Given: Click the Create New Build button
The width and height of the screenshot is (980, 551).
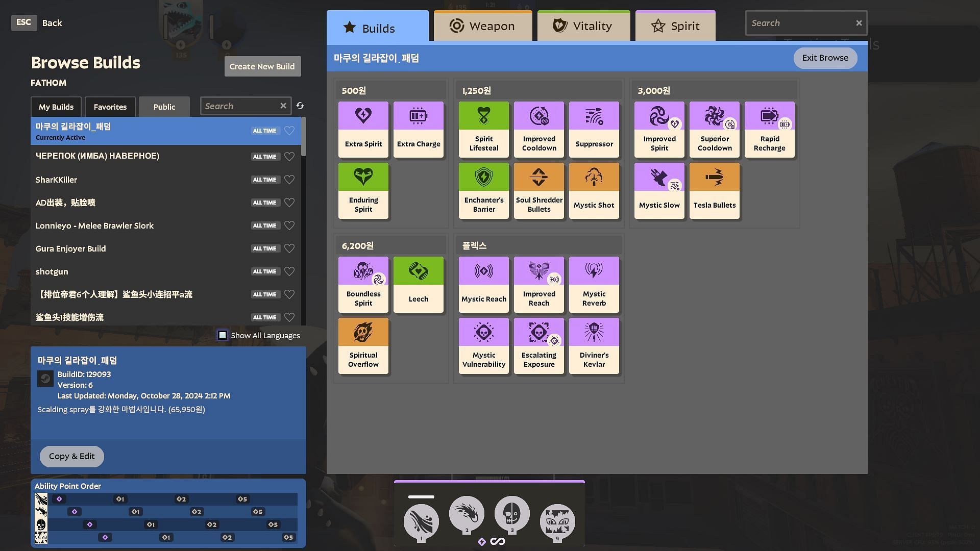Looking at the screenshot, I should point(262,65).
